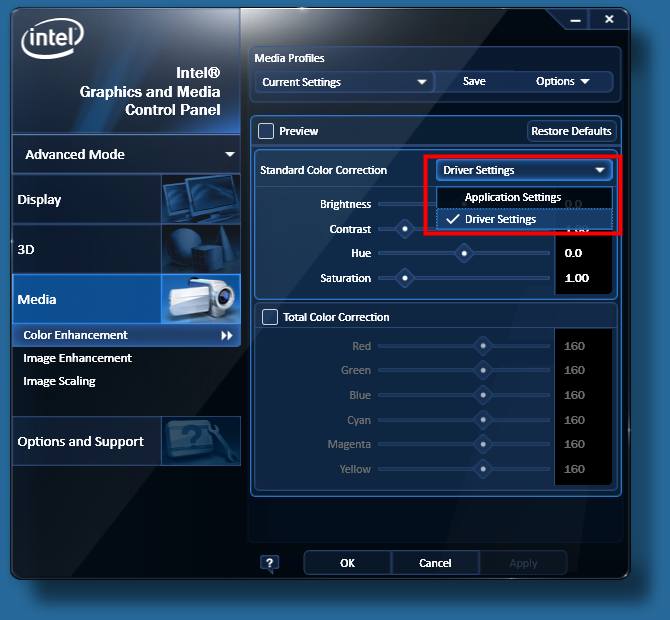Click the Brightness label
The height and width of the screenshot is (620, 670).
(x=345, y=204)
